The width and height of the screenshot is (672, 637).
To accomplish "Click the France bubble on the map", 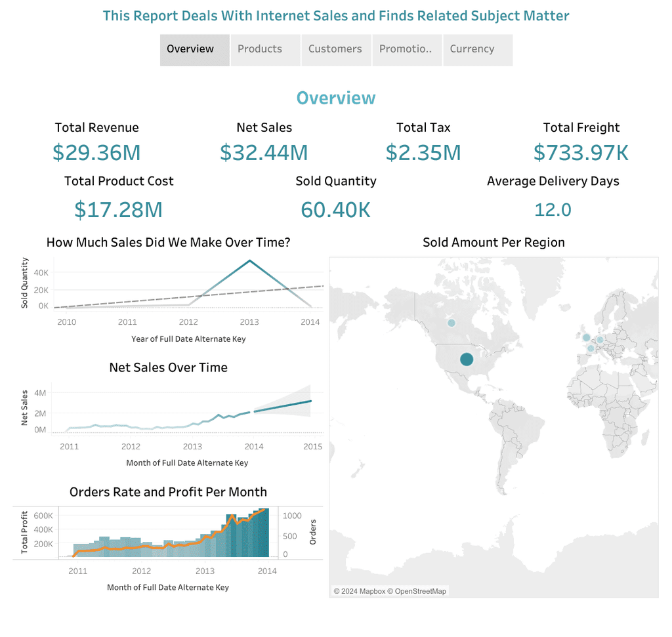I will 591,348.
